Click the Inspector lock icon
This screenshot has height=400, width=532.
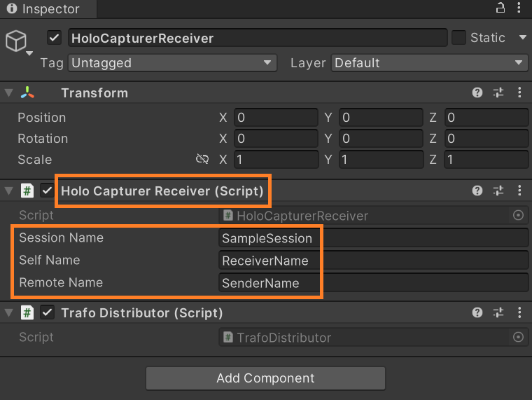pos(500,8)
